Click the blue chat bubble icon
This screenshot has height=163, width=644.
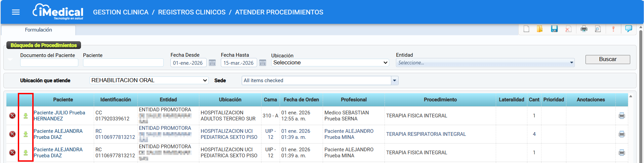pos(628,29)
